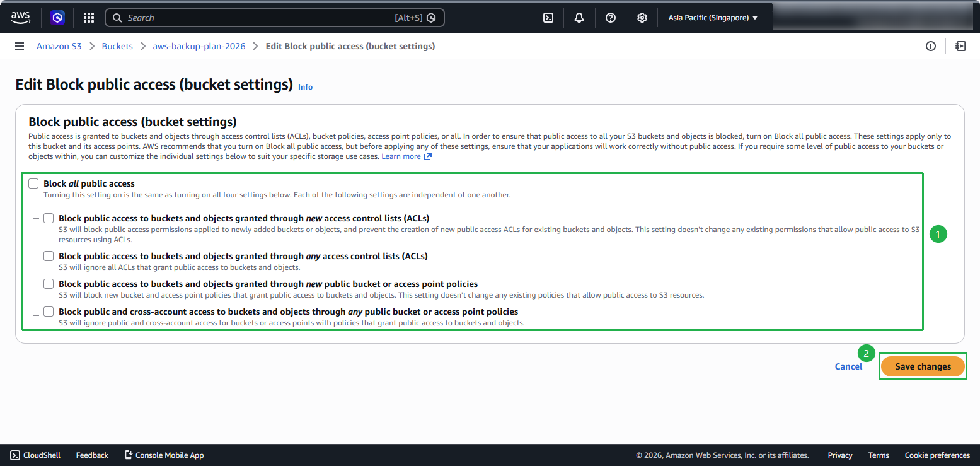
Task: Click the Info link beside the heading
Action: (x=305, y=87)
